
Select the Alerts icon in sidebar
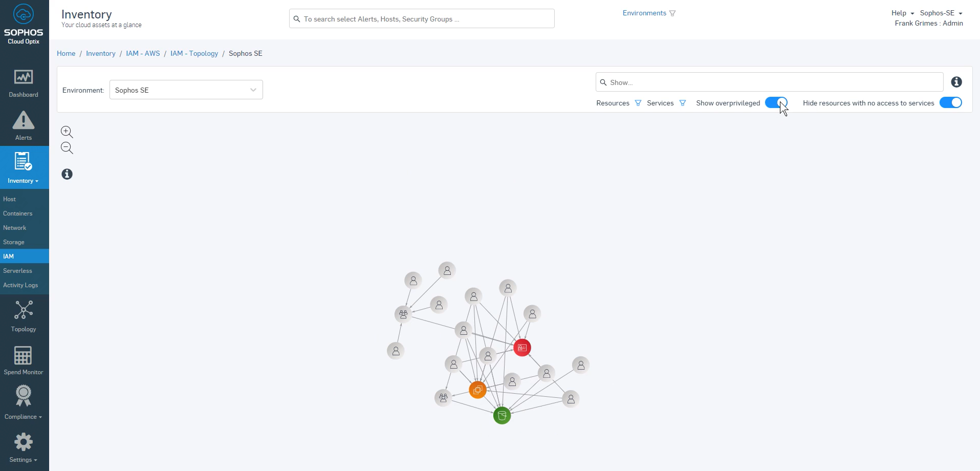24,125
